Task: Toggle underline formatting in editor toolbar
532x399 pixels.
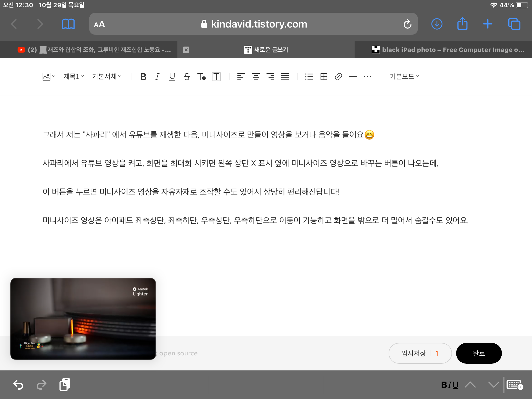Action: tap(172, 77)
